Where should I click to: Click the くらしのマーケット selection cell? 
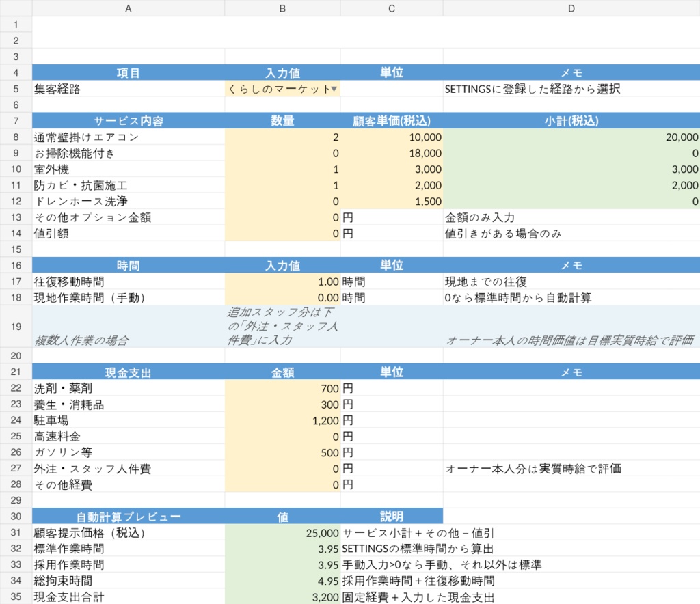point(282,89)
